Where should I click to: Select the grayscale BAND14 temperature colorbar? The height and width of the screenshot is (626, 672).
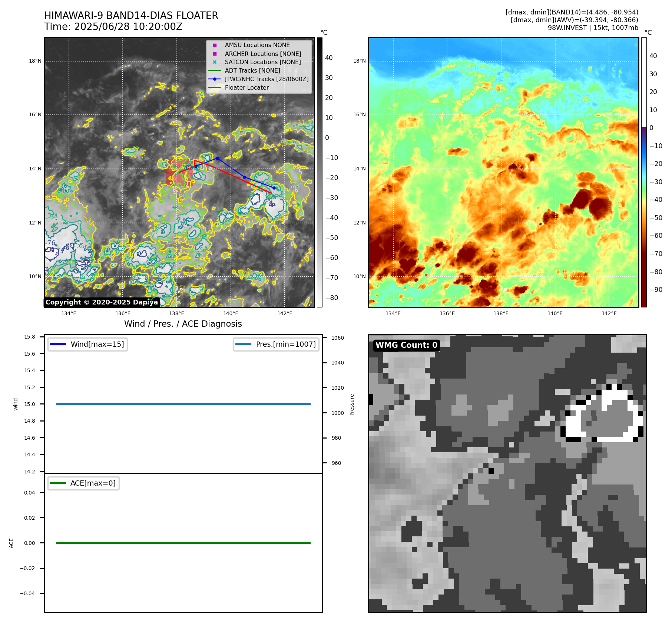[320, 172]
